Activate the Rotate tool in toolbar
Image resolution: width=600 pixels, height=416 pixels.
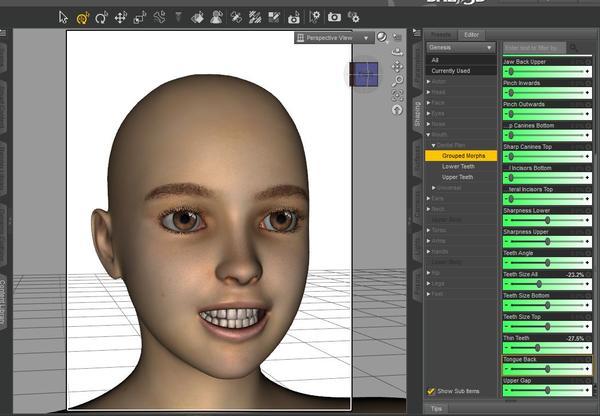point(101,17)
